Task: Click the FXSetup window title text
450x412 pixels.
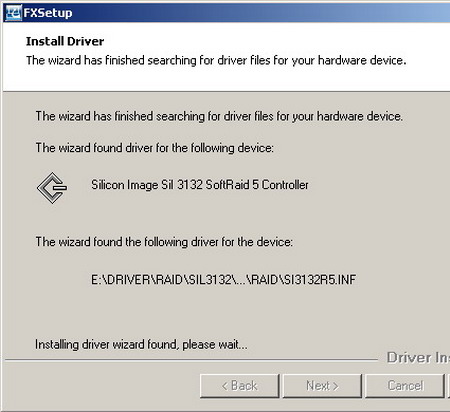Action: [x=48, y=13]
